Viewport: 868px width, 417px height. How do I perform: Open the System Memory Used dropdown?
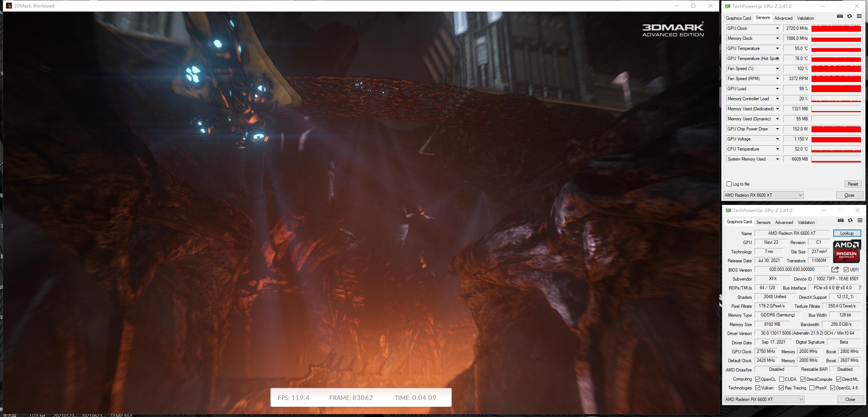tap(777, 159)
